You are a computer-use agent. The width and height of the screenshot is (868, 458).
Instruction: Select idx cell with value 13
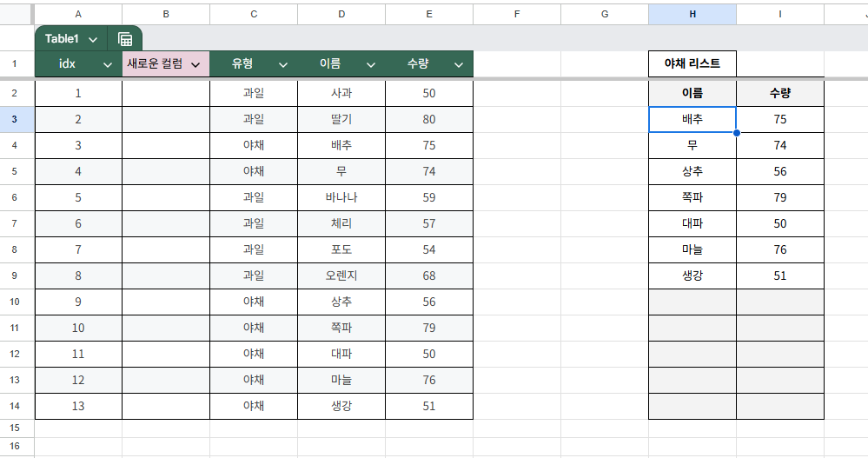coord(78,406)
